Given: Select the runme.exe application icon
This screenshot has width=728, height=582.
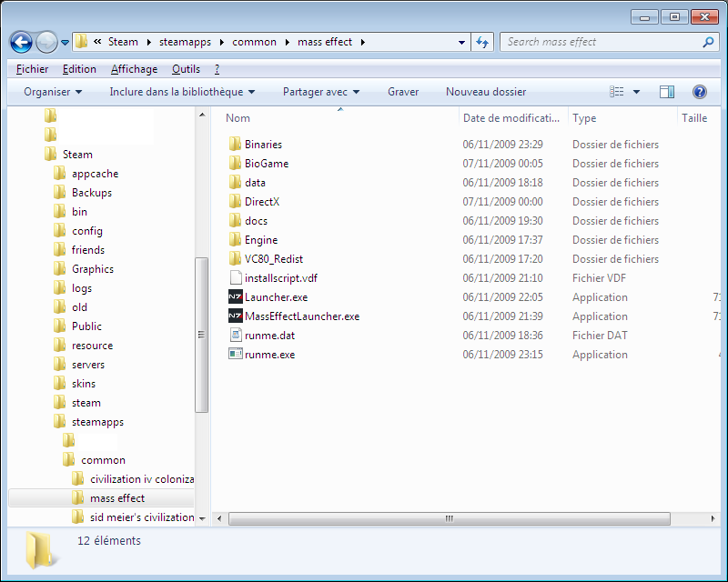Looking at the screenshot, I should [236, 354].
